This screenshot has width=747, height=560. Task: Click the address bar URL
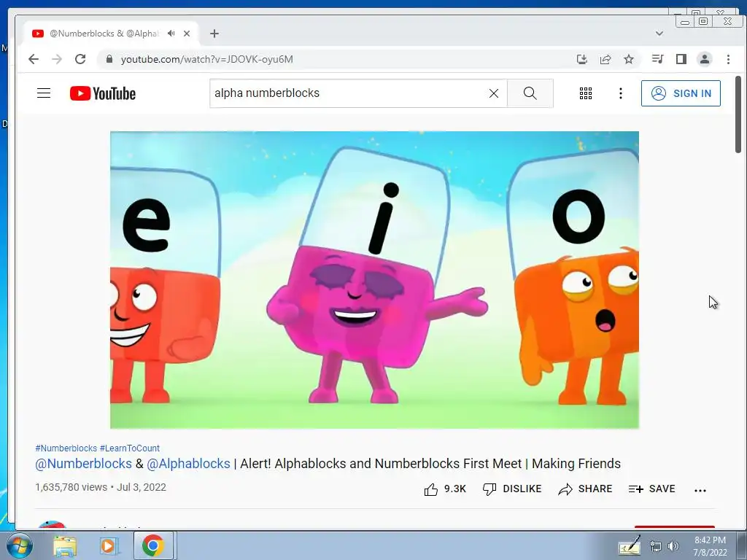coord(206,59)
